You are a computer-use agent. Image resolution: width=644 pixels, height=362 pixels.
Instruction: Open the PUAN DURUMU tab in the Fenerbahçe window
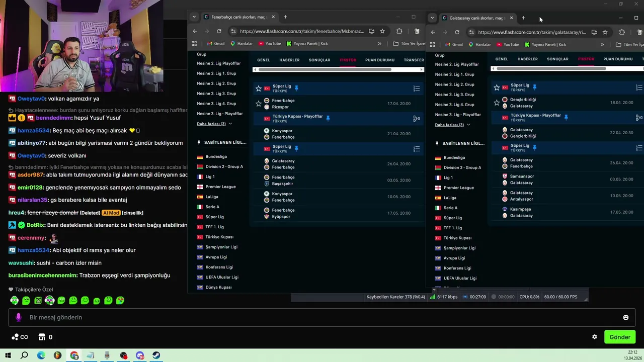click(380, 60)
